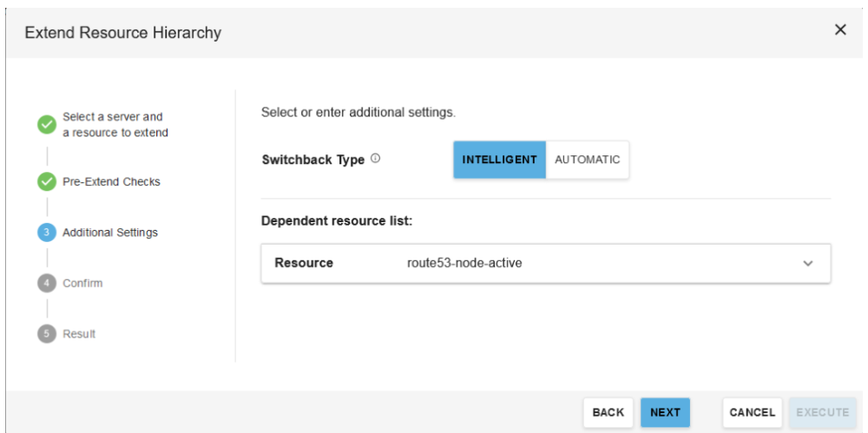The height and width of the screenshot is (433, 868).
Task: Click the green checkmark for Select a server step
Action: [46, 125]
